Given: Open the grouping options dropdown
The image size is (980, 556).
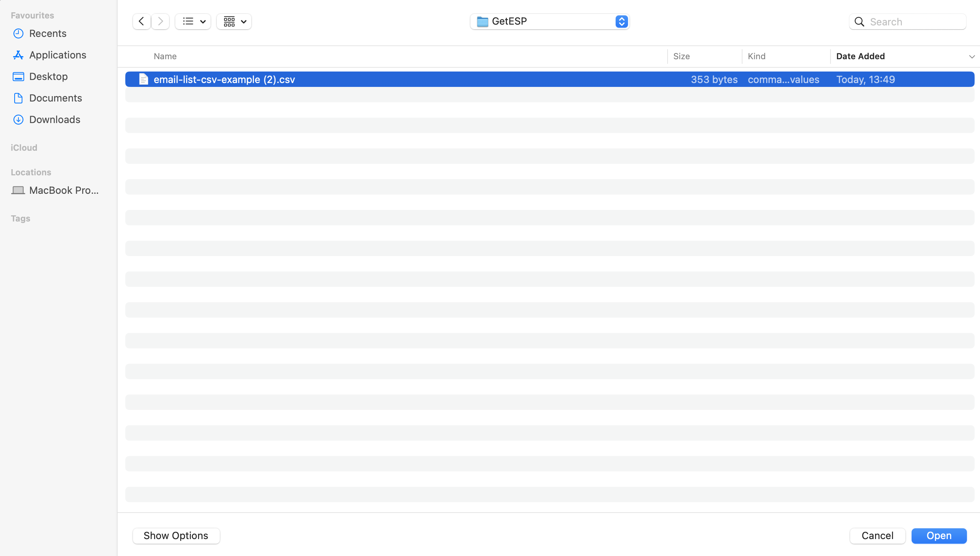Looking at the screenshot, I should pyautogui.click(x=234, y=22).
